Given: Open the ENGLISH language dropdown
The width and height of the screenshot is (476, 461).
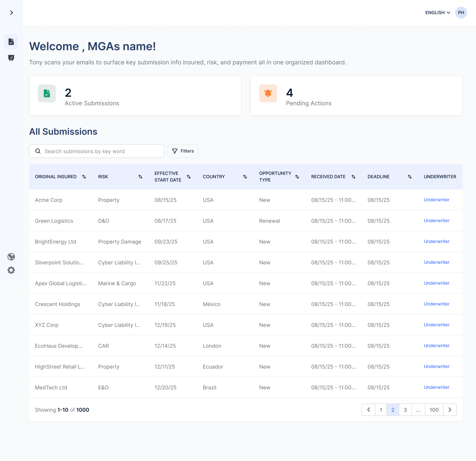Looking at the screenshot, I should tap(437, 12).
